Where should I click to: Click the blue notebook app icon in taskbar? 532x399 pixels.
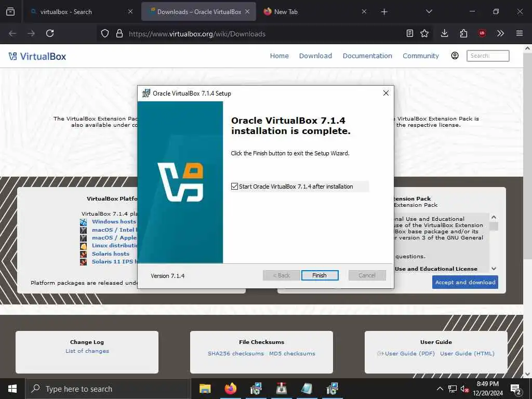[307, 389]
